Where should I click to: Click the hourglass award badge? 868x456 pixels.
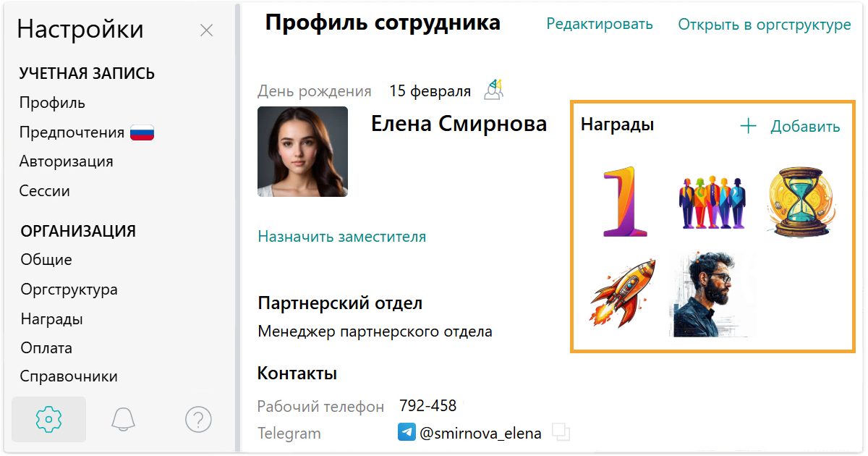tap(800, 201)
